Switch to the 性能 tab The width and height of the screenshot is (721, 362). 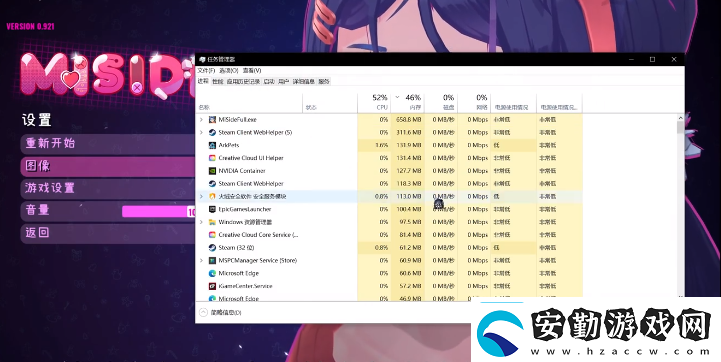coord(217,81)
